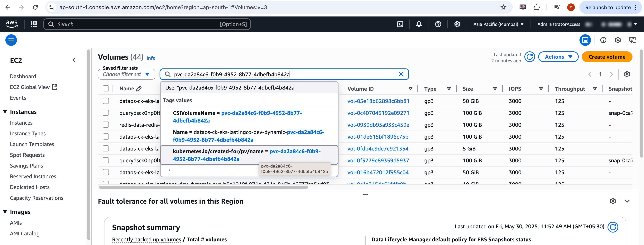Open table preferences gear beside pagination
The height and width of the screenshot is (245, 644).
pyautogui.click(x=627, y=74)
